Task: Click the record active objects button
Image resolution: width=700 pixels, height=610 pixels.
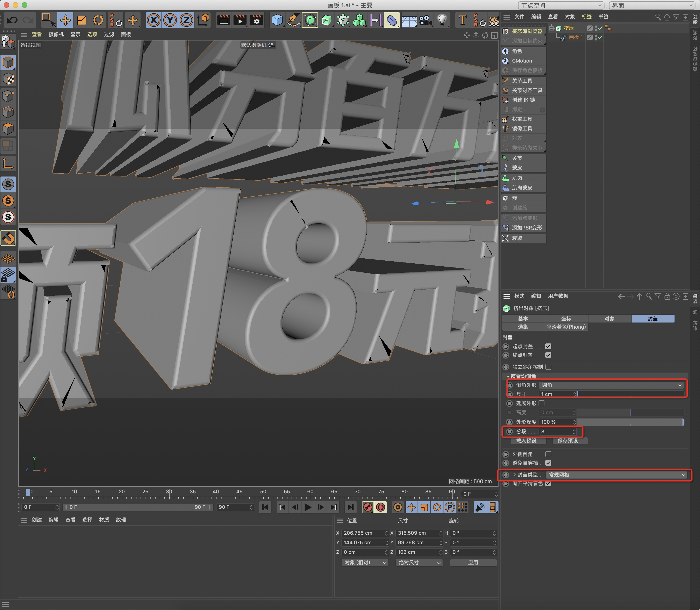Action: point(368,507)
